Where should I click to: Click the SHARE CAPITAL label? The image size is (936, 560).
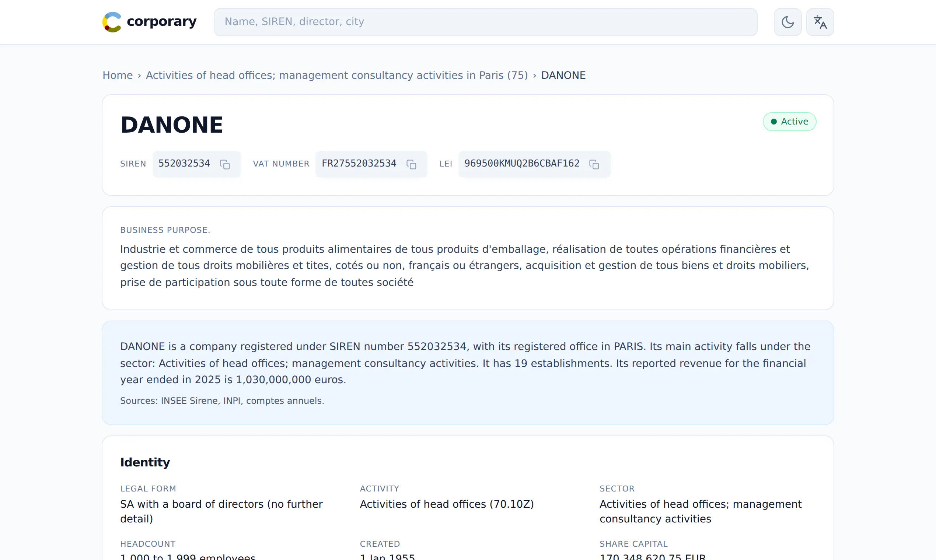pyautogui.click(x=633, y=544)
